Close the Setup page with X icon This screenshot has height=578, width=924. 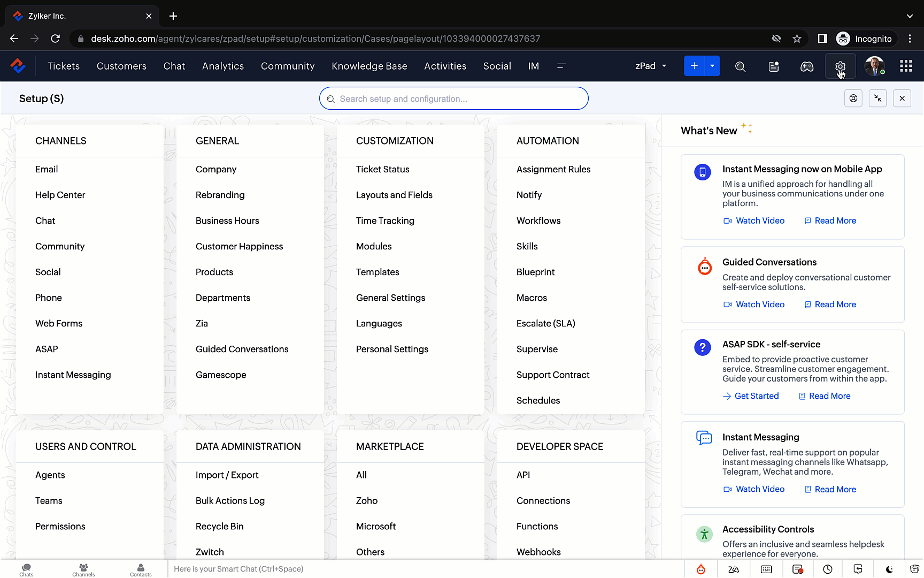(x=902, y=98)
